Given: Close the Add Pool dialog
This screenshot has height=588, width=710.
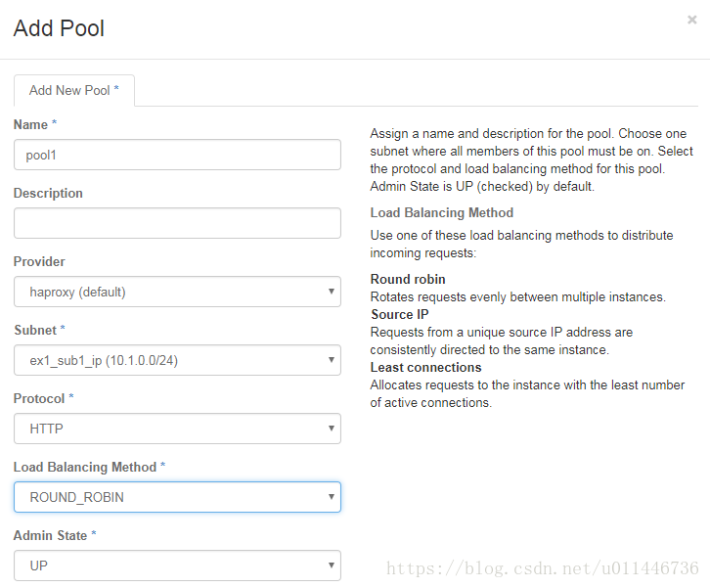Looking at the screenshot, I should [x=691, y=20].
